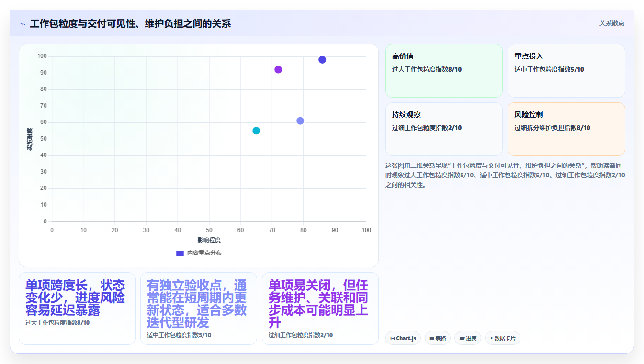Click 适中工作包粒度指数5/10 under the 有独立验收点 card

click(x=179, y=335)
